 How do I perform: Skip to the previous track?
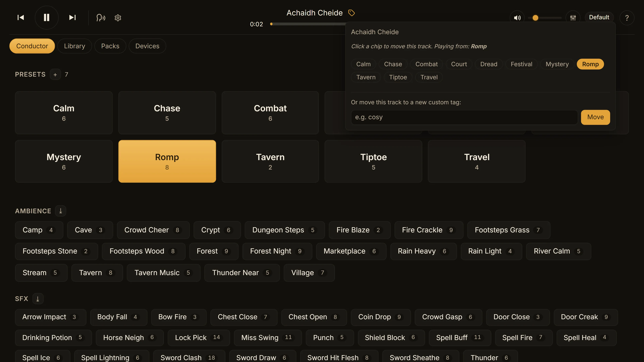[20, 17]
